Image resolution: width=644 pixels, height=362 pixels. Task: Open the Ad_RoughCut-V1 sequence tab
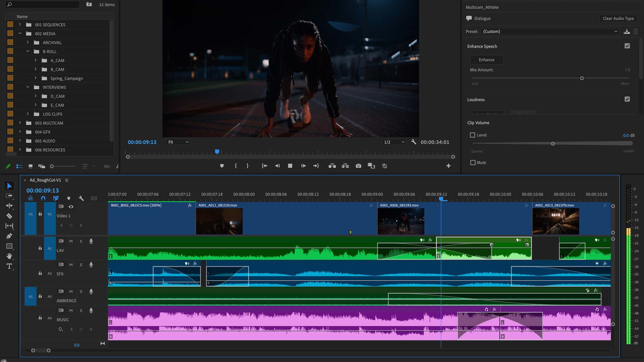(45, 180)
